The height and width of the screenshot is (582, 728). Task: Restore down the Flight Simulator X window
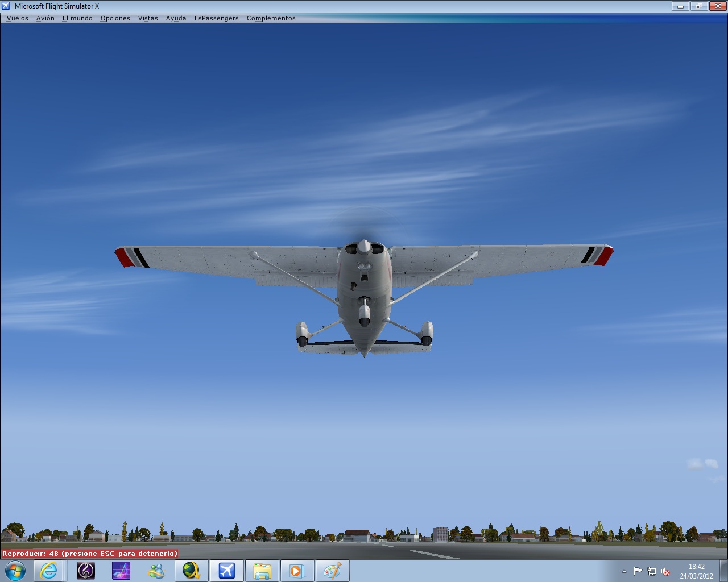pyautogui.click(x=698, y=6)
